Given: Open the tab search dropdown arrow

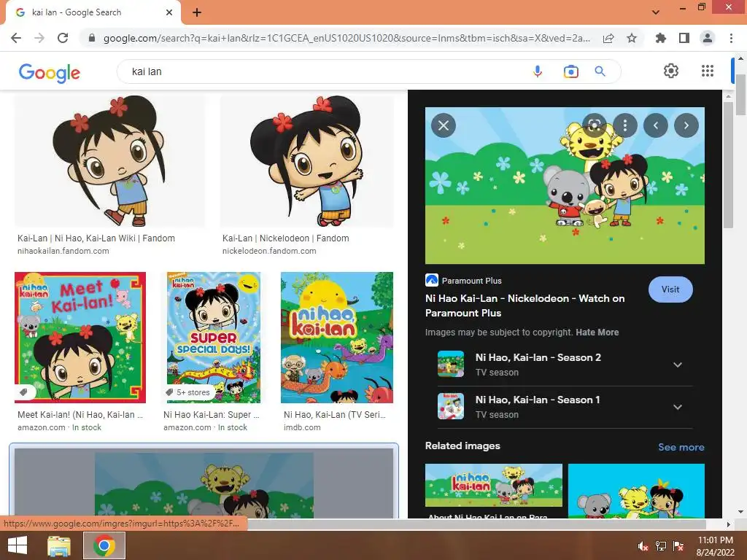Looking at the screenshot, I should tap(656, 12).
